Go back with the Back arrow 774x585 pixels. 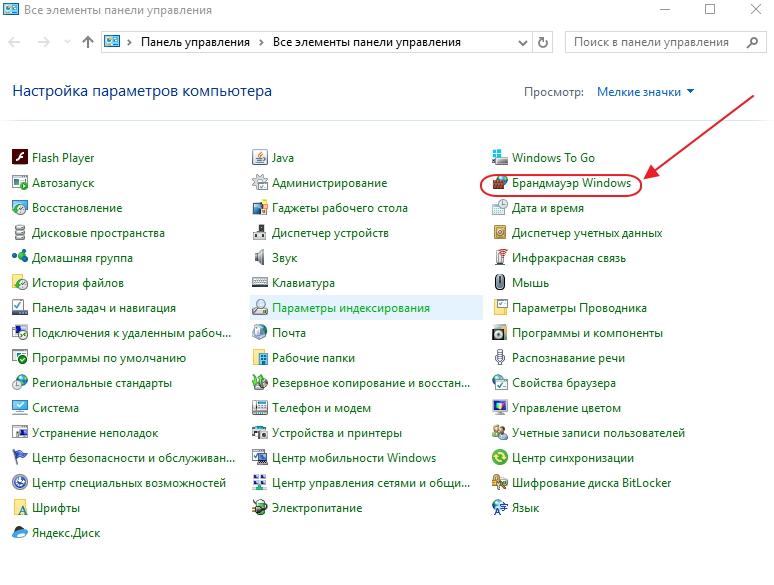[x=14, y=42]
